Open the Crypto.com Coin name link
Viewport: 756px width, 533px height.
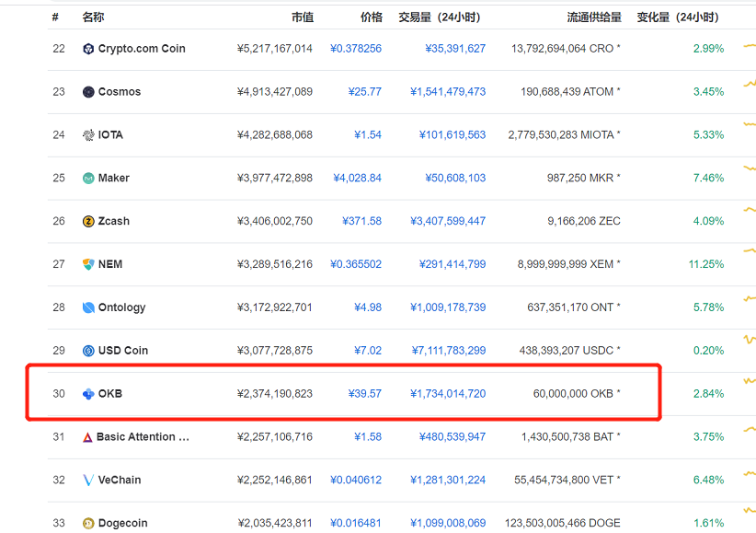(x=142, y=49)
